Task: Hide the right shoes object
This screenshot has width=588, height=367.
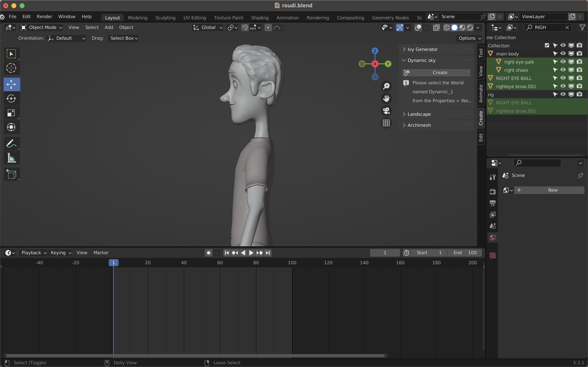Action: tap(563, 70)
